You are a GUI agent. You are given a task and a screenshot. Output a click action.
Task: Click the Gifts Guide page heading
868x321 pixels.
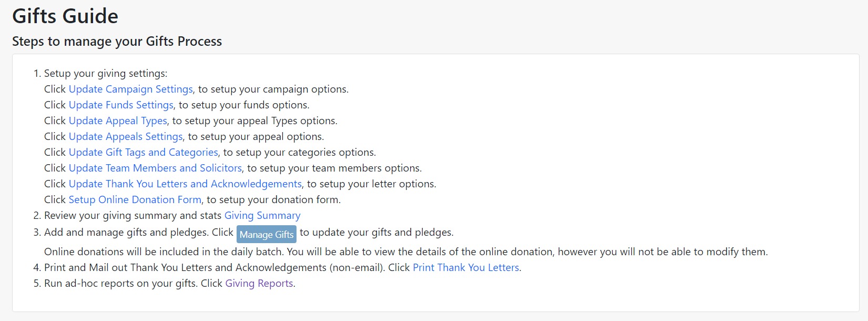point(65,16)
